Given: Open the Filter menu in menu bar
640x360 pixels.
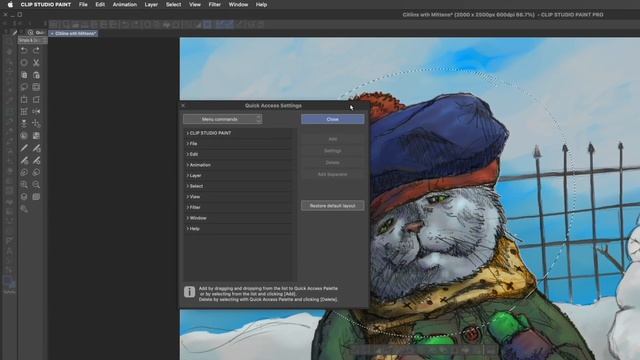Looking at the screenshot, I should (x=215, y=4).
